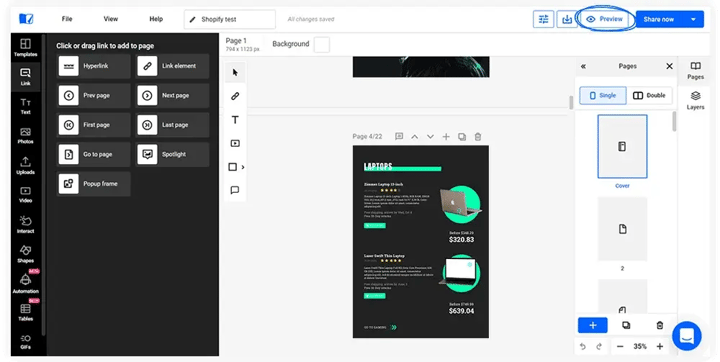Add a page with blue plus button
The height and width of the screenshot is (362, 720).
[x=593, y=325]
